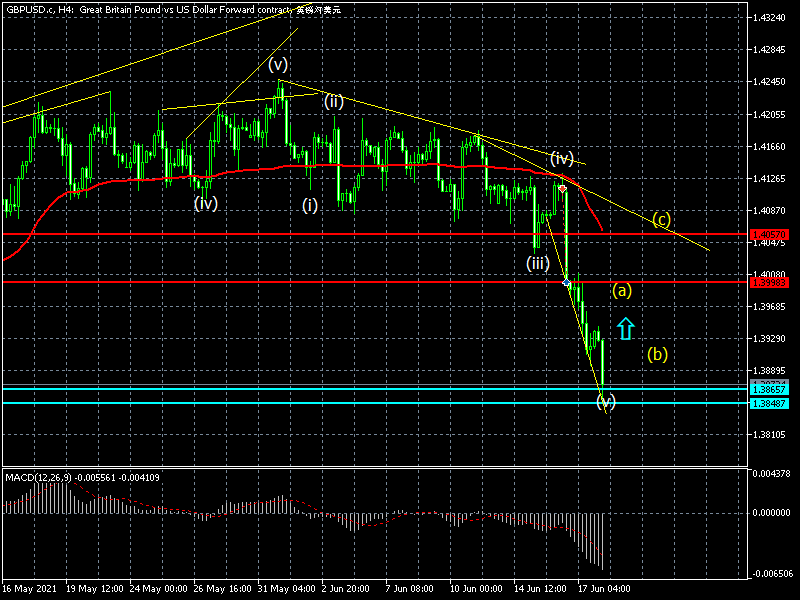Click the yellow (a) wave label
The width and height of the screenshot is (800, 600).
(x=622, y=291)
